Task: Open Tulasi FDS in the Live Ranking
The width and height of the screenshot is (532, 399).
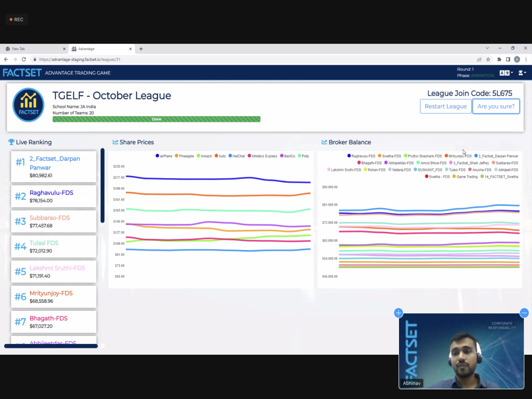Action: [x=54, y=246]
